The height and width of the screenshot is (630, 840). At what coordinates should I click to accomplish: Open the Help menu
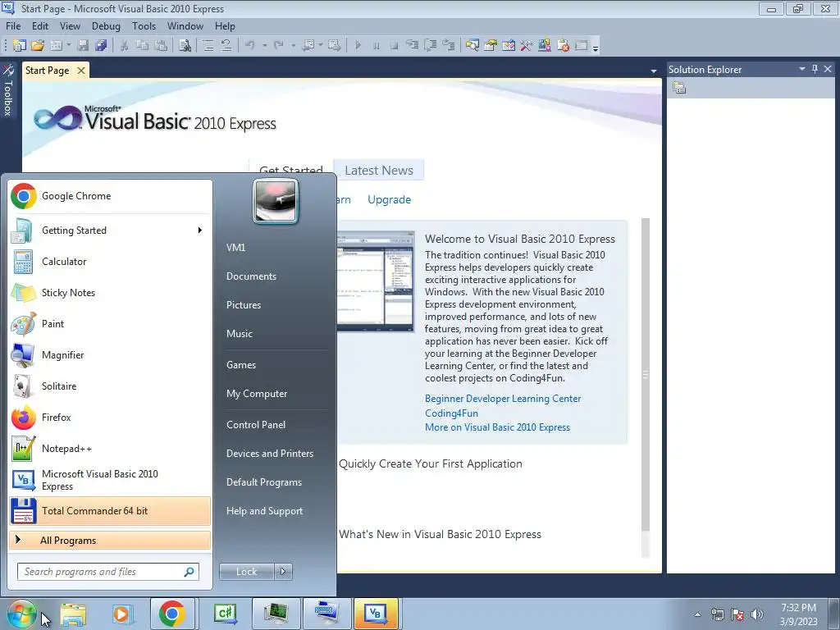pyautogui.click(x=225, y=25)
